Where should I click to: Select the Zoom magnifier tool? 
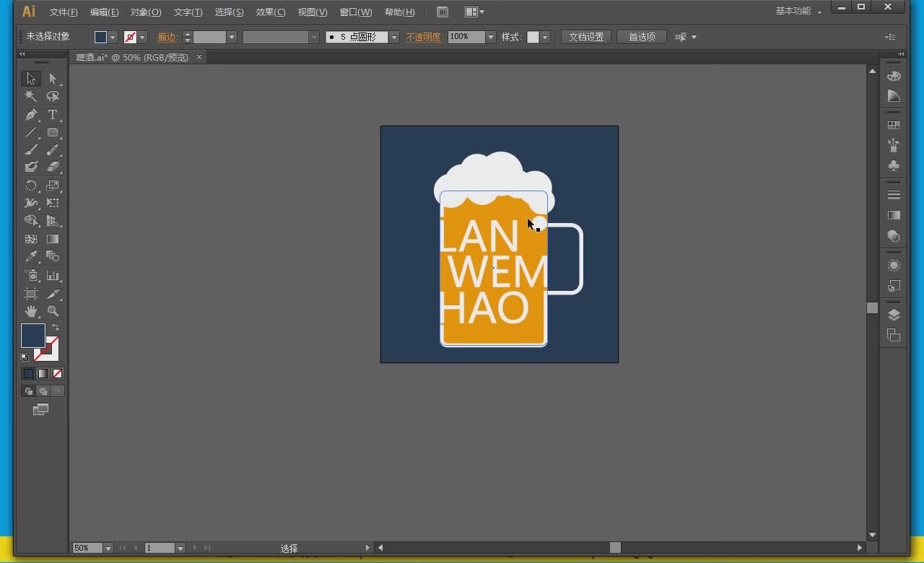[x=53, y=311]
